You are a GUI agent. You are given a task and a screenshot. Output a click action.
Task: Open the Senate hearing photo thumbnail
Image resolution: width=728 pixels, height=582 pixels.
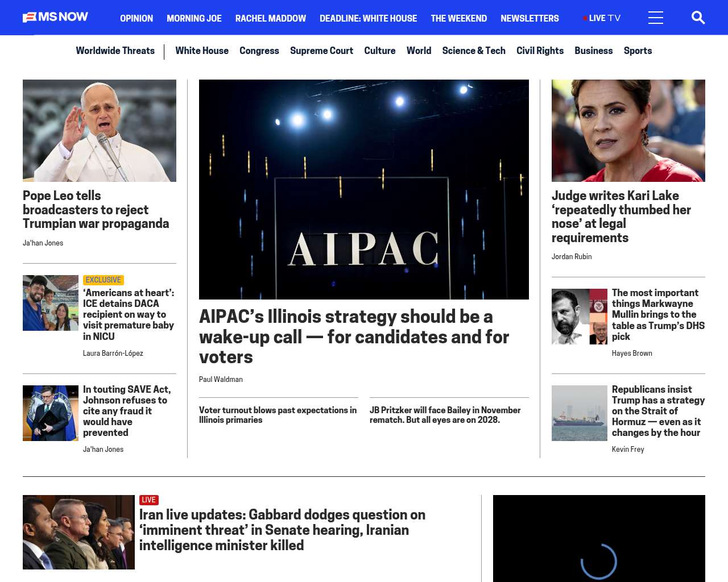pyautogui.click(x=78, y=532)
